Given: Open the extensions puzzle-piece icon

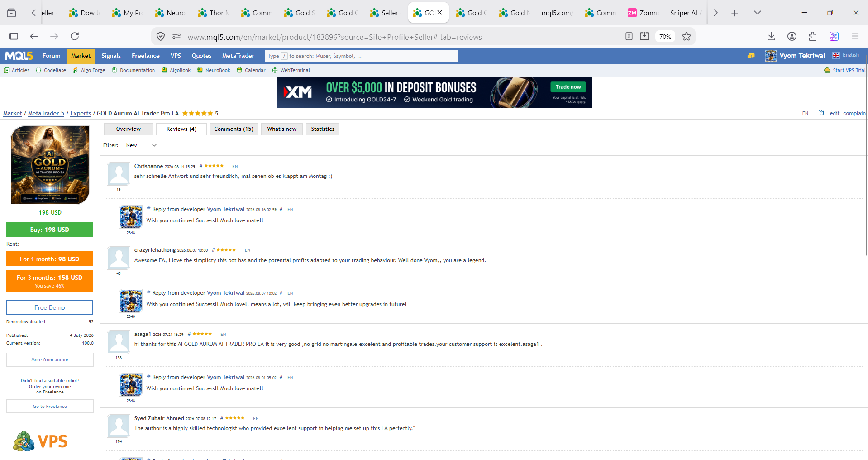Looking at the screenshot, I should (813, 36).
